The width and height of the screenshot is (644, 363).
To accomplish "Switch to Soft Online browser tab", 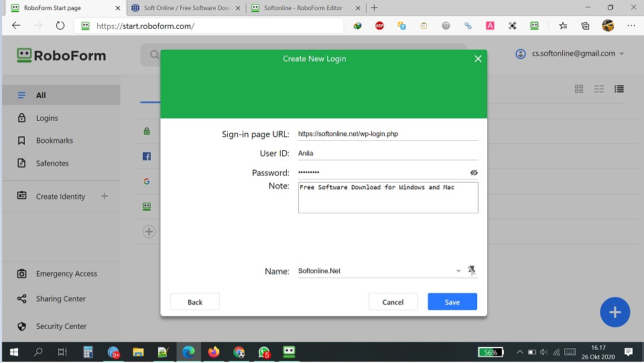I will point(186,8).
